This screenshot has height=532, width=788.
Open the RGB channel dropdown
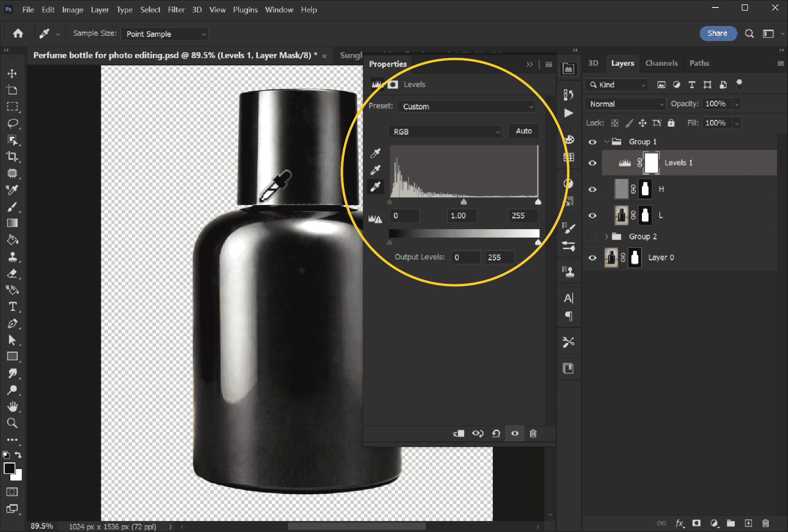tap(445, 132)
